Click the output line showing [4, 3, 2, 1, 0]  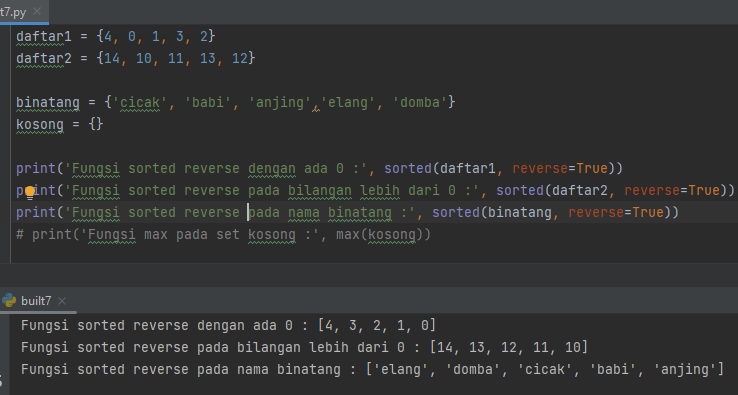click(x=229, y=325)
